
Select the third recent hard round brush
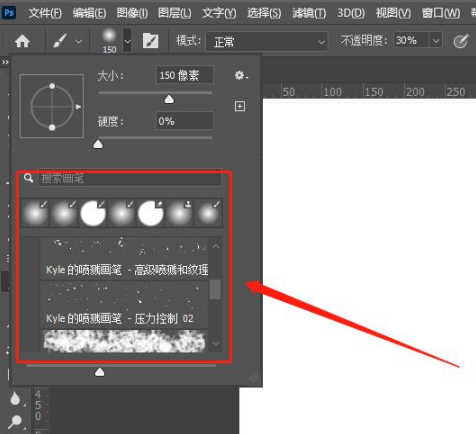[93, 213]
